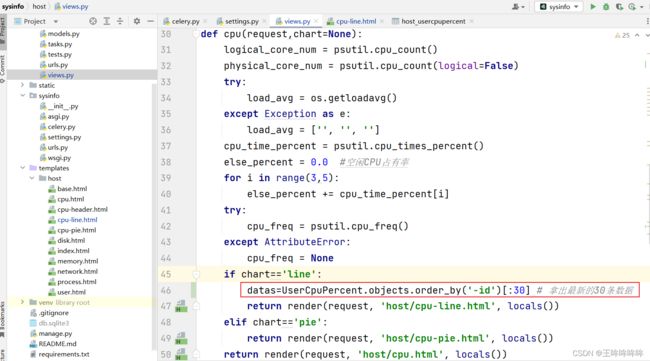650x361 pixels.
Task: Collapse all in Project tree toolbar
Action: click(120, 21)
